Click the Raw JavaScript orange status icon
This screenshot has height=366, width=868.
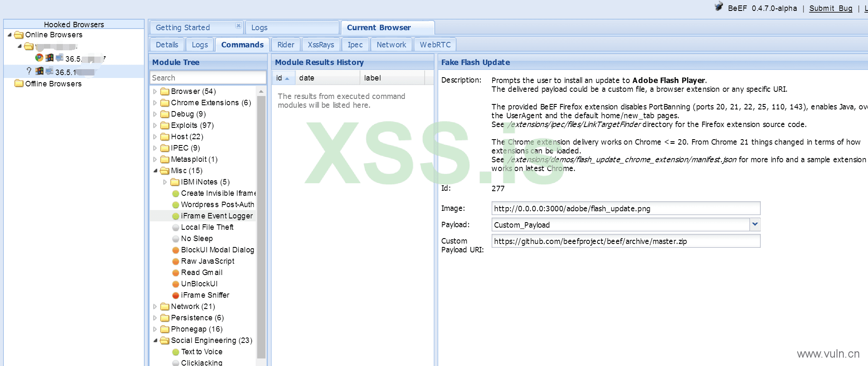tap(176, 262)
